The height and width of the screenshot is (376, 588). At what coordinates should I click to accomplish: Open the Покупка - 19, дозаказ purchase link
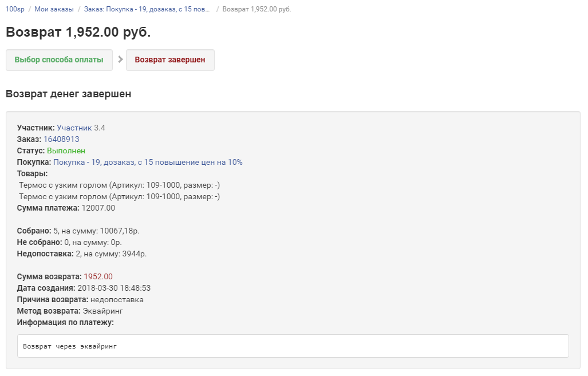point(148,162)
